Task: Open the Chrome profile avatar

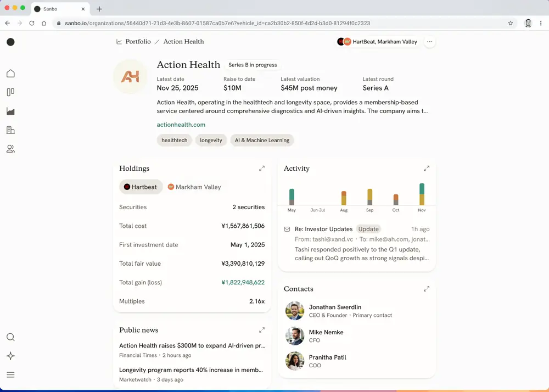Action: (x=528, y=23)
